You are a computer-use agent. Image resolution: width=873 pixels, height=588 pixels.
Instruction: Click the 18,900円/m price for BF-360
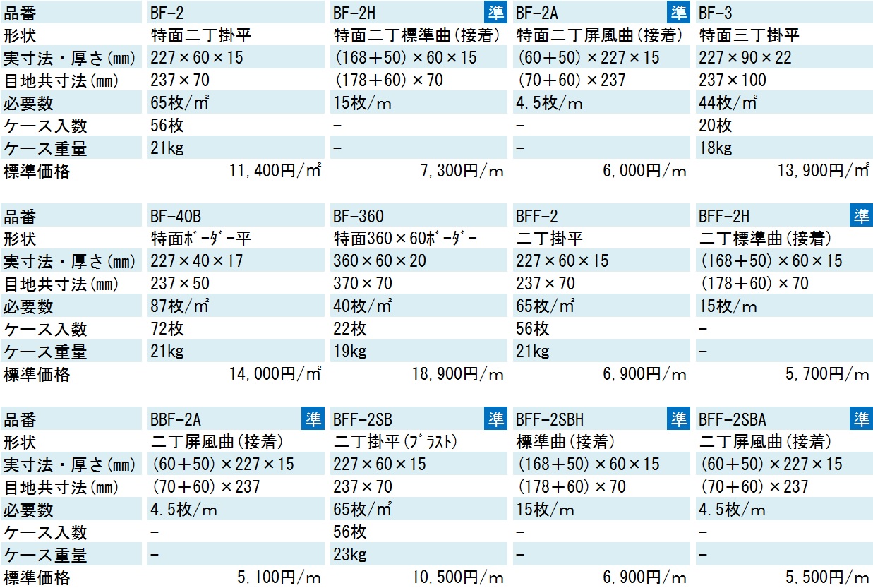[458, 374]
